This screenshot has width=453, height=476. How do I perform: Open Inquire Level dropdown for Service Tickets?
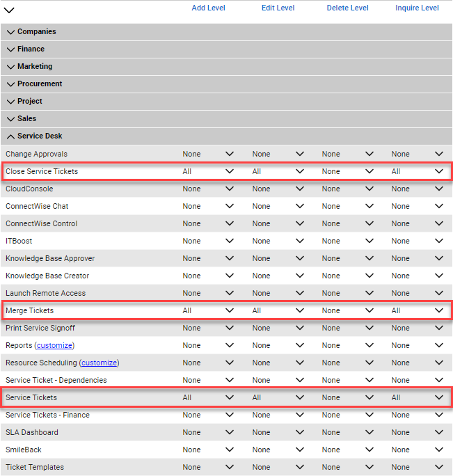tap(418, 397)
